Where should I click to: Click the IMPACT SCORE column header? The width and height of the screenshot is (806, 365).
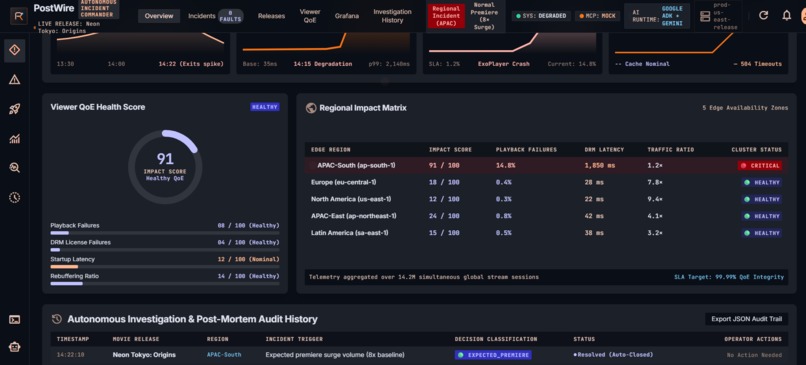click(450, 150)
